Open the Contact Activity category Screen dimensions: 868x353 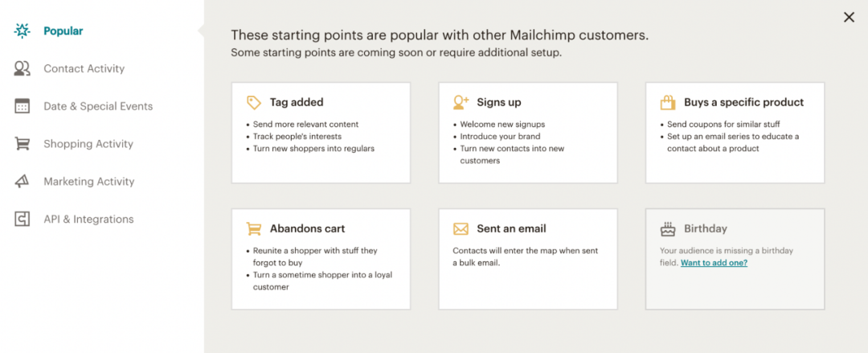[84, 69]
